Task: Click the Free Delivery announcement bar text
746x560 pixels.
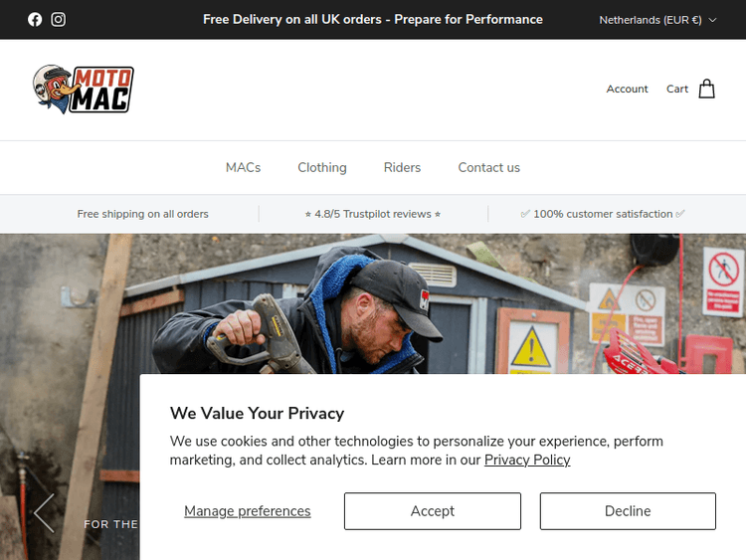Action: tap(373, 20)
